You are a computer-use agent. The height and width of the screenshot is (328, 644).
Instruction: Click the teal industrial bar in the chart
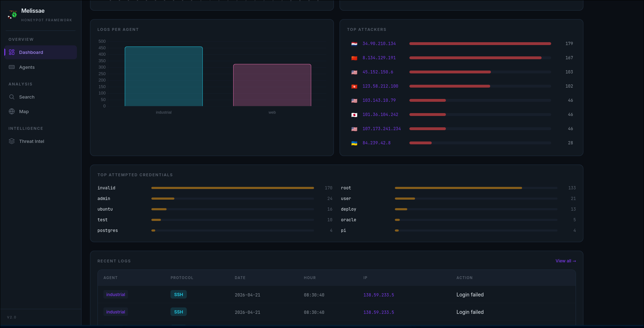point(164,76)
